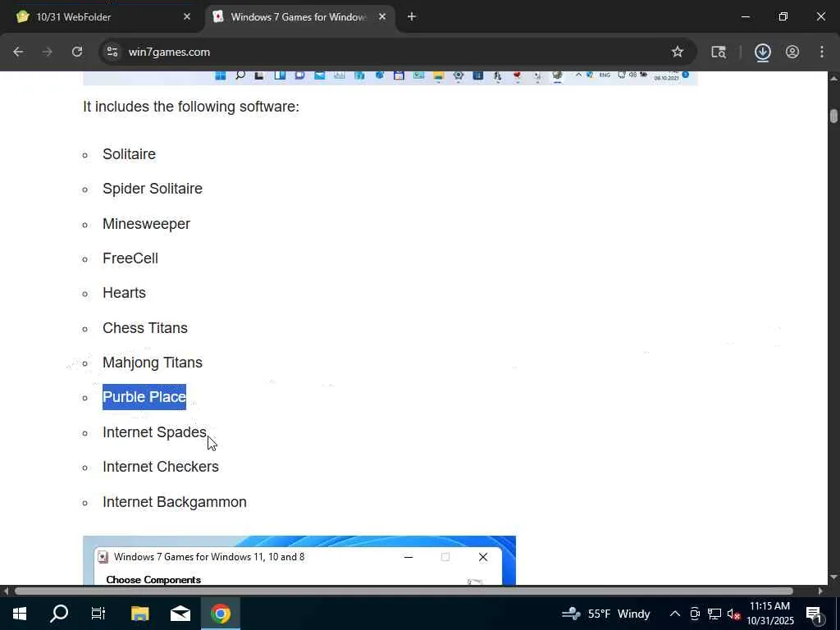This screenshot has width=840, height=630.
Task: Open the notification center icon
Action: 814,614
